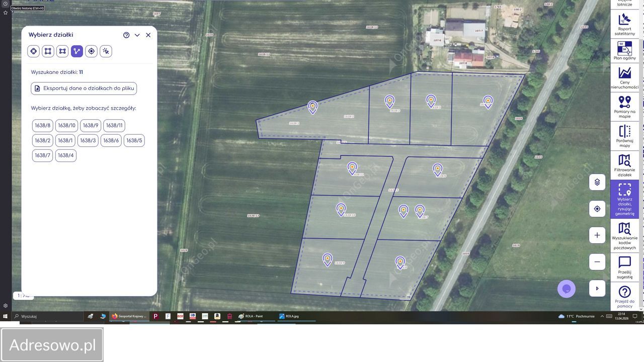Screen dimensions: 644x362
Task: Toggle the map layers panel
Action: coord(597,182)
